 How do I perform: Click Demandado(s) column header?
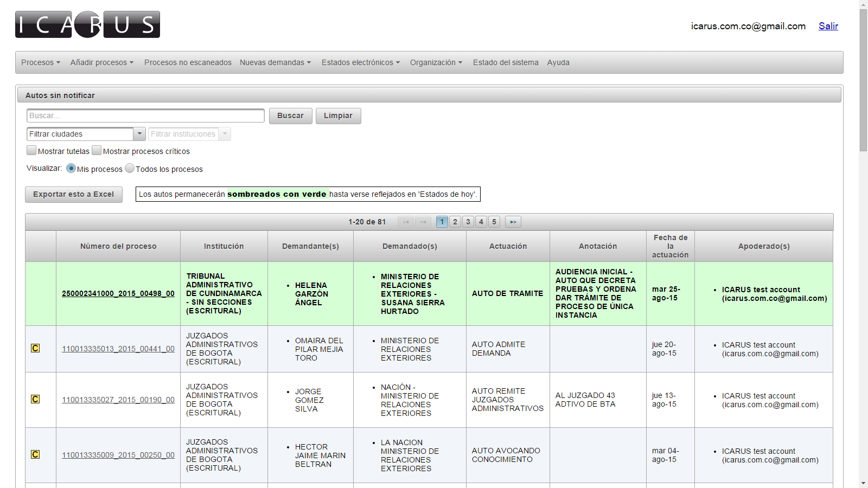(x=410, y=246)
